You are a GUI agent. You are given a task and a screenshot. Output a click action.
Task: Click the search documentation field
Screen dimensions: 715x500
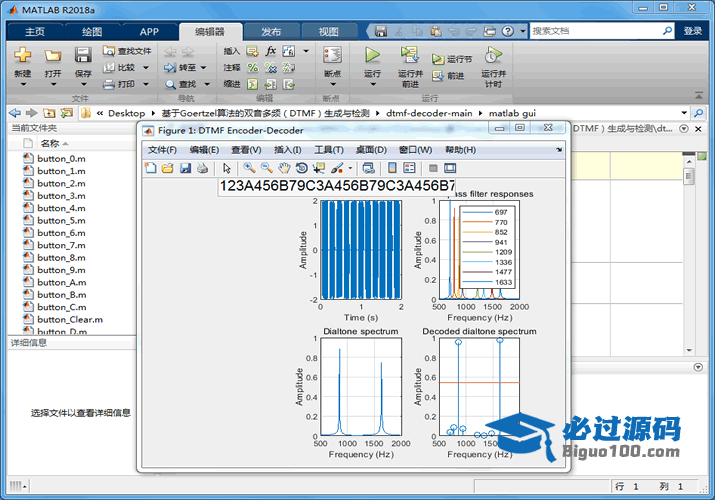[596, 31]
